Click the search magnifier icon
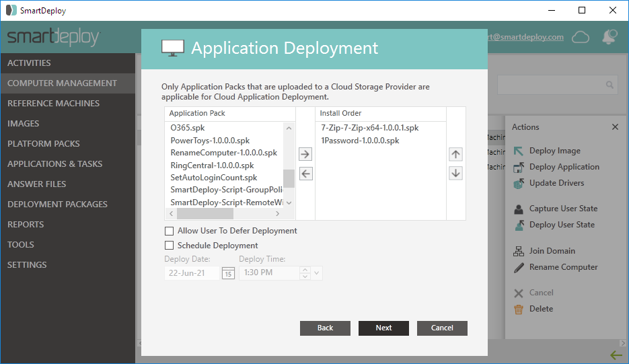Viewport: 629px width, 364px height. click(x=609, y=85)
